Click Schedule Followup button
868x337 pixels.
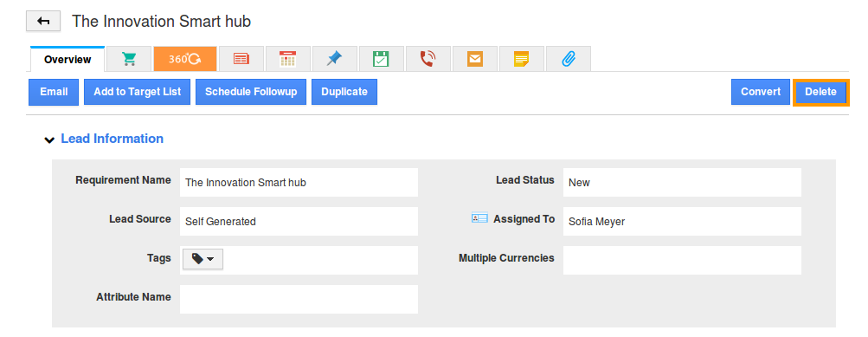pyautogui.click(x=251, y=92)
